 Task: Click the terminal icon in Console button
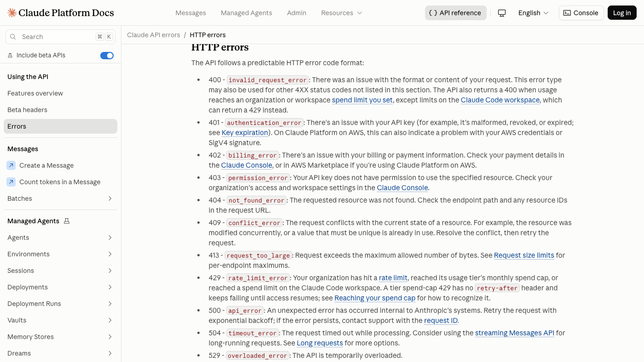coord(567,13)
